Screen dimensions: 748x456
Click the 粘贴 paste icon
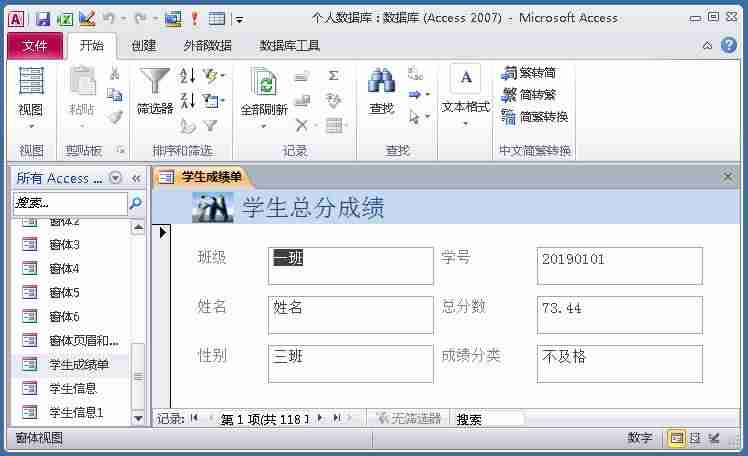coord(83,81)
